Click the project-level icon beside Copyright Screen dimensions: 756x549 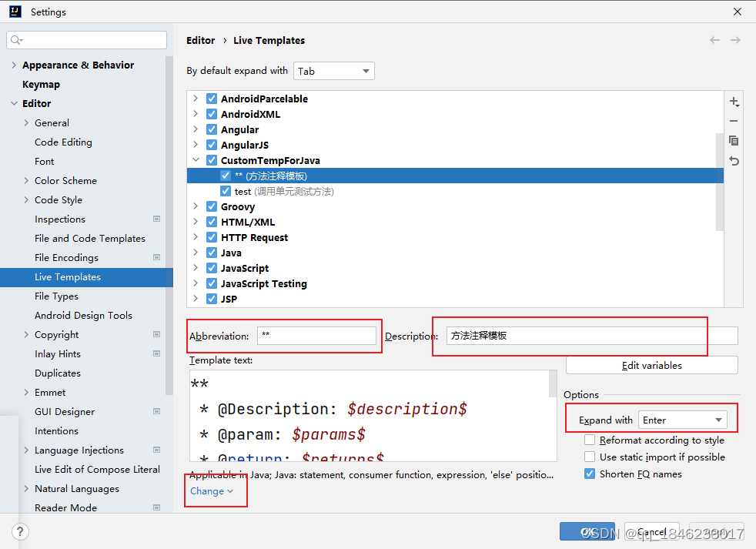pyautogui.click(x=157, y=334)
